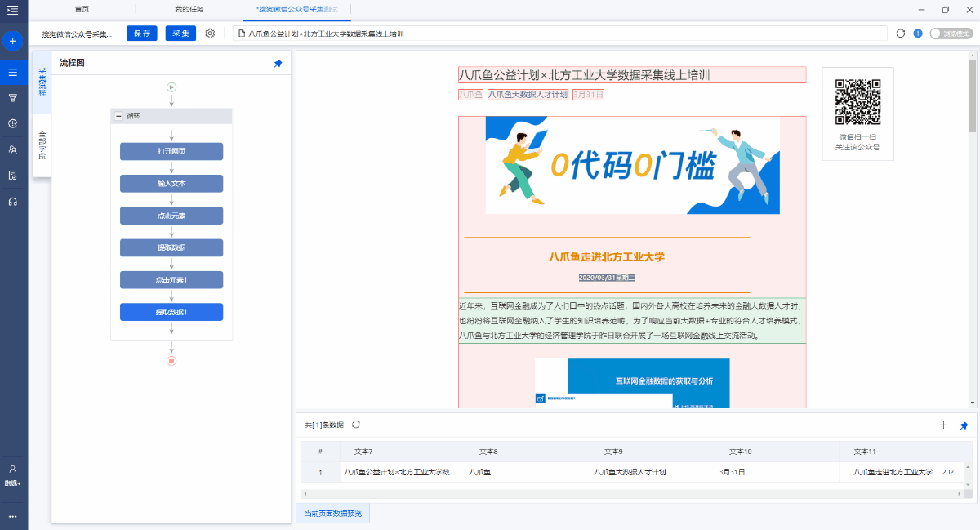Select the 提取数据1 flow step

coord(171,312)
